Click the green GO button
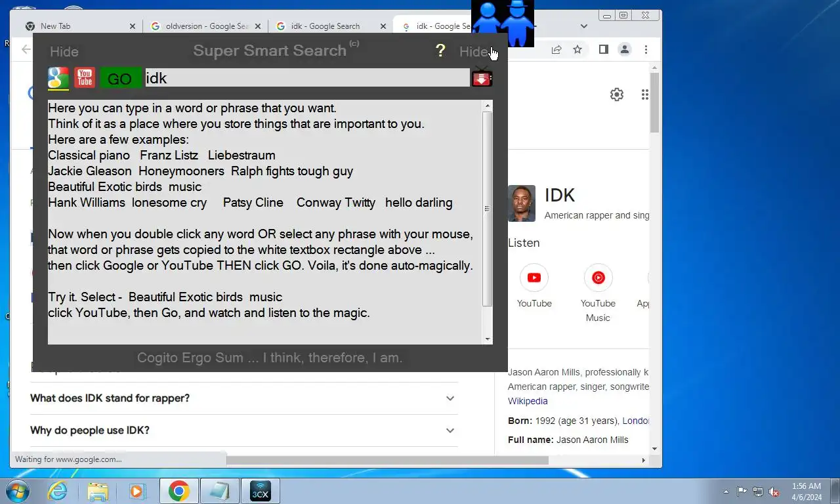This screenshot has height=504, width=840. pyautogui.click(x=120, y=79)
